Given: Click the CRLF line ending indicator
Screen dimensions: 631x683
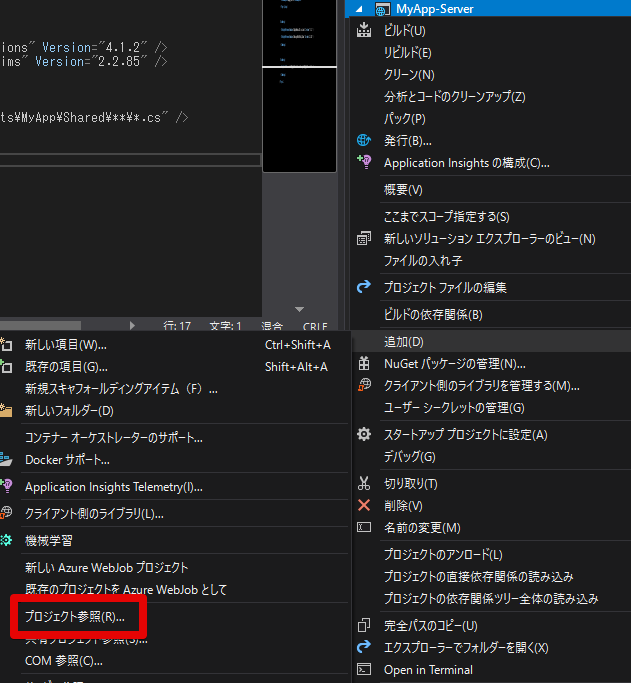Looking at the screenshot, I should point(315,326).
